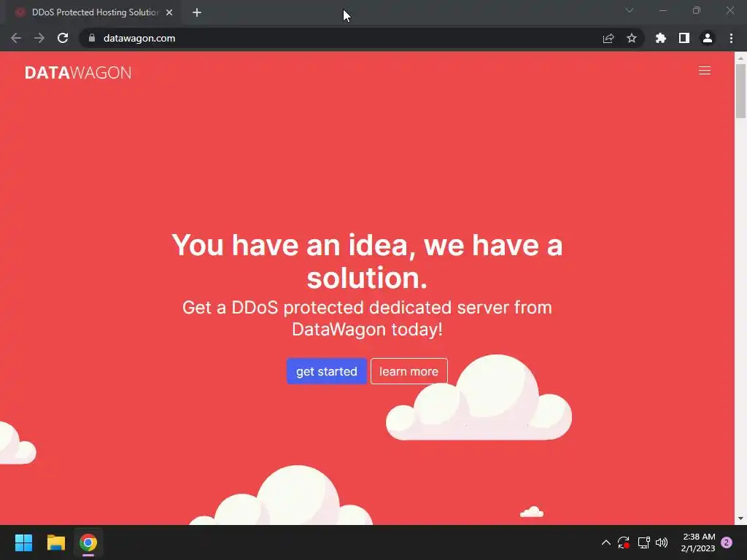Viewport: 747px width, 560px height.
Task: Click the learn more button
Action: point(409,371)
